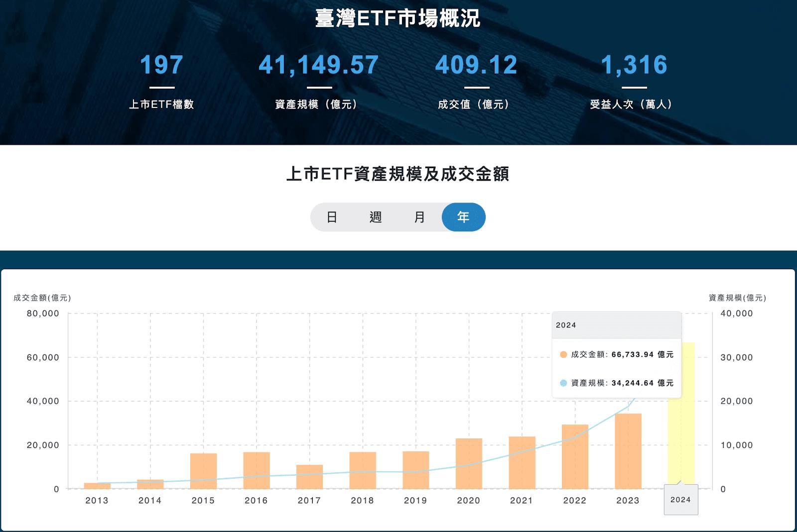797x532 pixels.
Task: Click the 2016 trading value bar
Action: [x=257, y=470]
